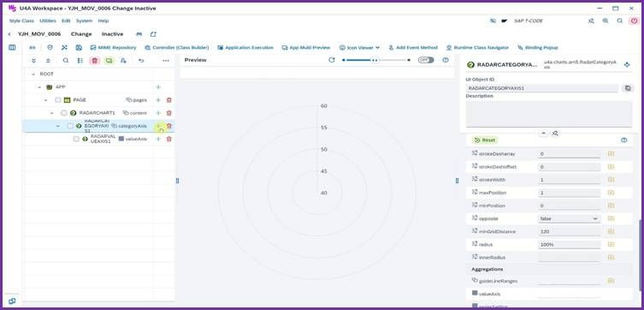Click the green preview screen icon

(109, 61)
